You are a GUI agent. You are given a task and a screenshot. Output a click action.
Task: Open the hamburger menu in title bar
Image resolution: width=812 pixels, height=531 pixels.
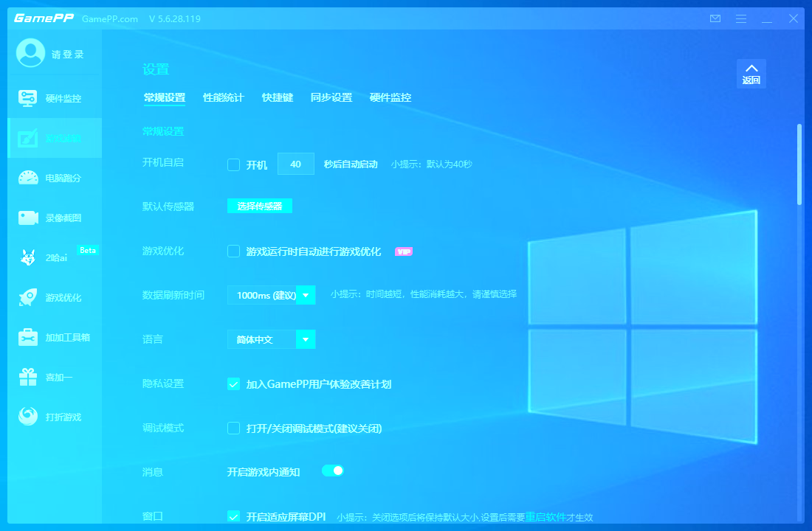point(741,18)
